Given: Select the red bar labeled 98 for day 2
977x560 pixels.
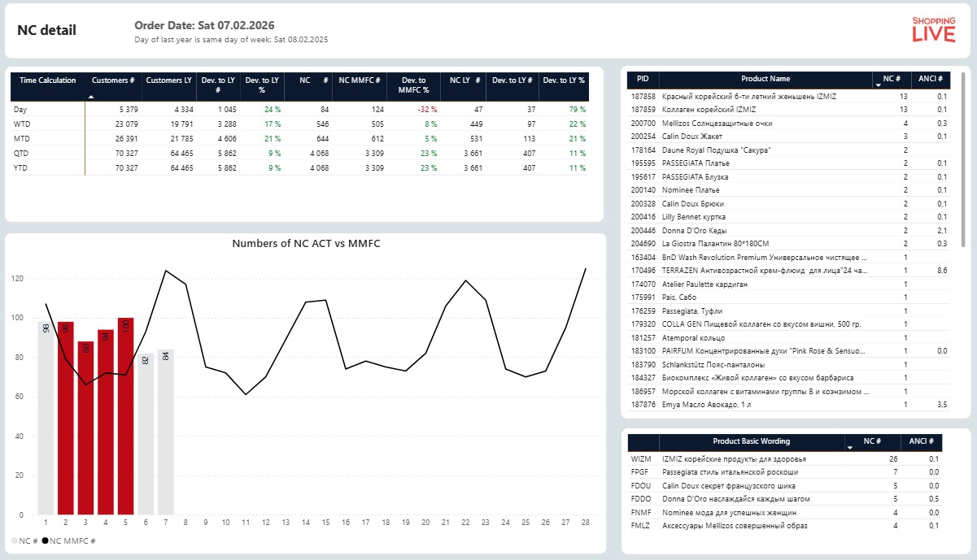Looking at the screenshot, I should 66,419.
